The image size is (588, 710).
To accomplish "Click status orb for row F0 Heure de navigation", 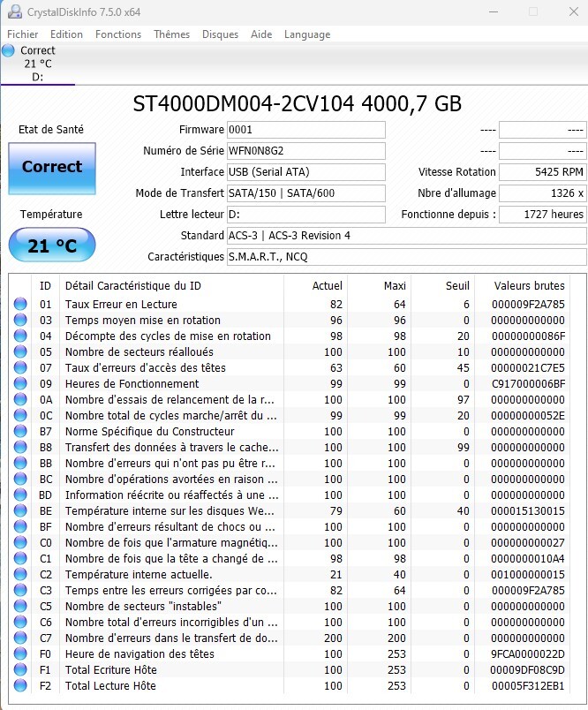I will tap(20, 653).
